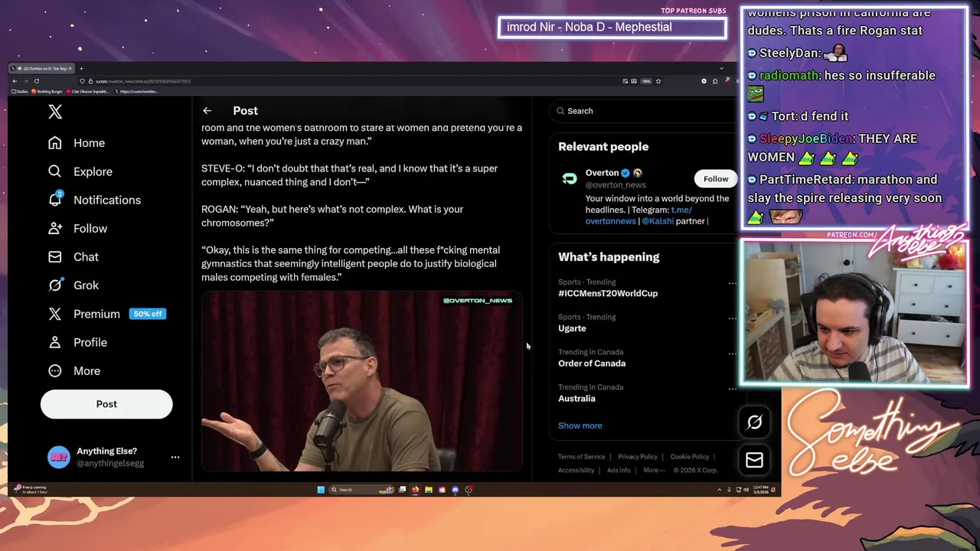Follow the Overton account
The width and height of the screenshot is (980, 551).
tap(716, 179)
